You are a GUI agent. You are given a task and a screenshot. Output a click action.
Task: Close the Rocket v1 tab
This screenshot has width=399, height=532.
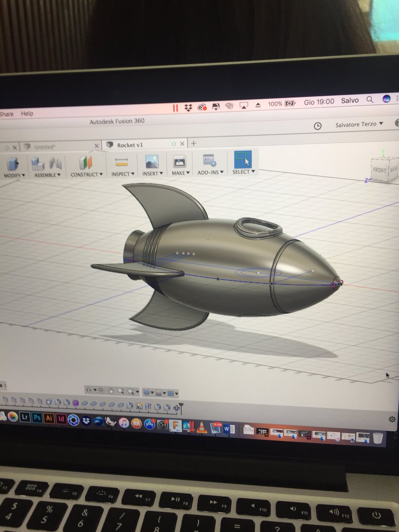coord(183,144)
